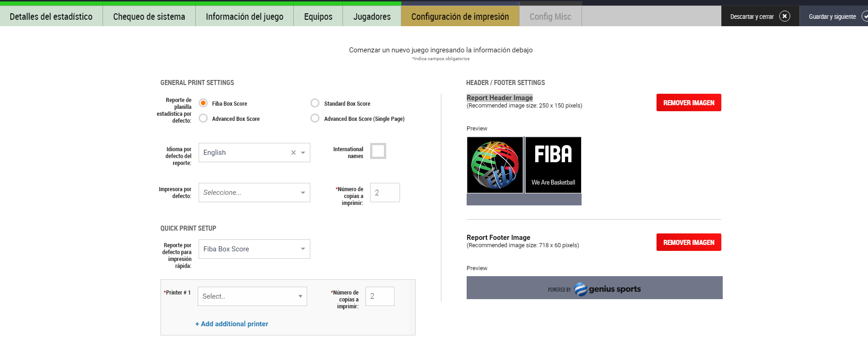Open the report language dropdown showing English

point(254,153)
